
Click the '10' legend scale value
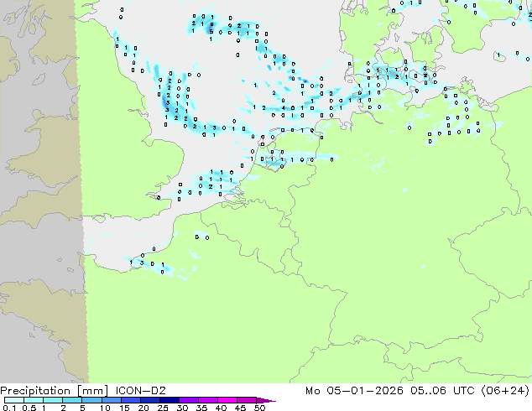pyautogui.click(x=105, y=408)
